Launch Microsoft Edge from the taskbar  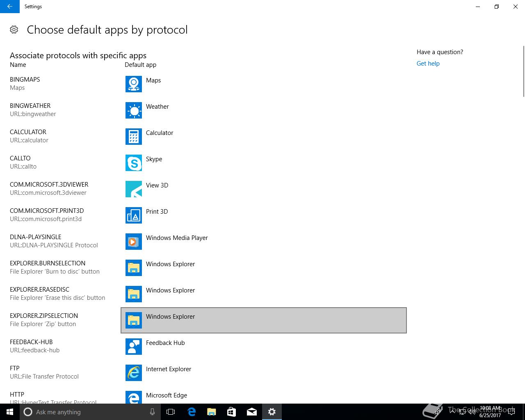(x=192, y=412)
